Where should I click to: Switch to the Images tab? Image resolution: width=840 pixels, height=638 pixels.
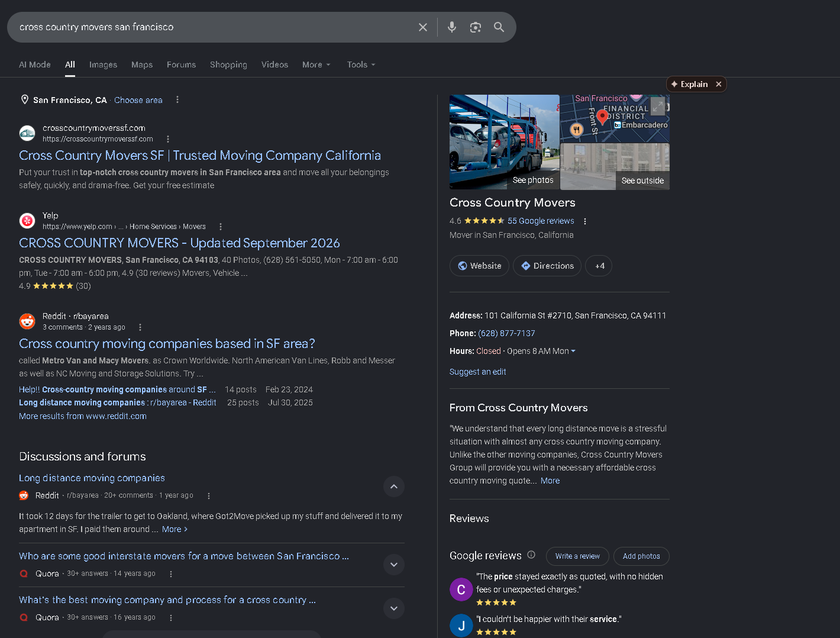(103, 65)
